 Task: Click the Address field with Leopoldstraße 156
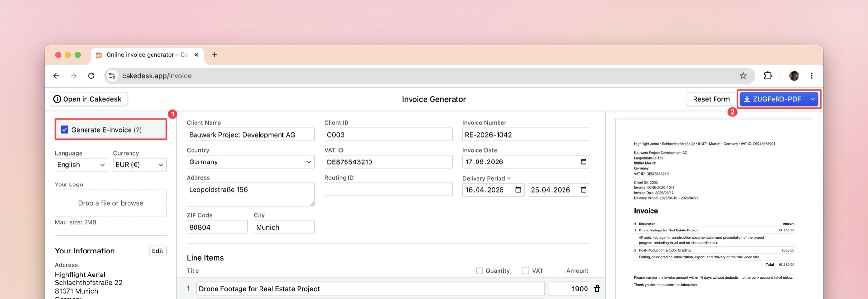(x=251, y=194)
